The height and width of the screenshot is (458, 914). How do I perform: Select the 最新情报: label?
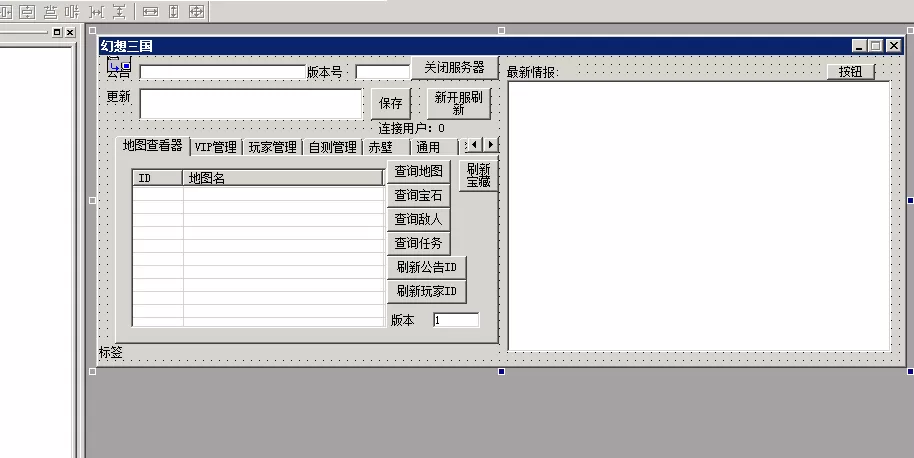[533, 72]
